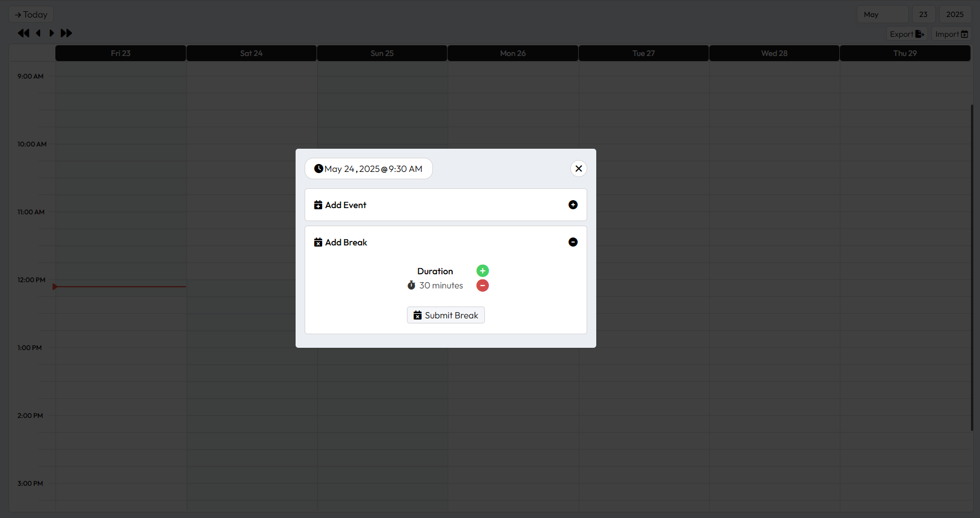The image size is (980, 518).
Task: Click the Export button
Action: coord(907,34)
